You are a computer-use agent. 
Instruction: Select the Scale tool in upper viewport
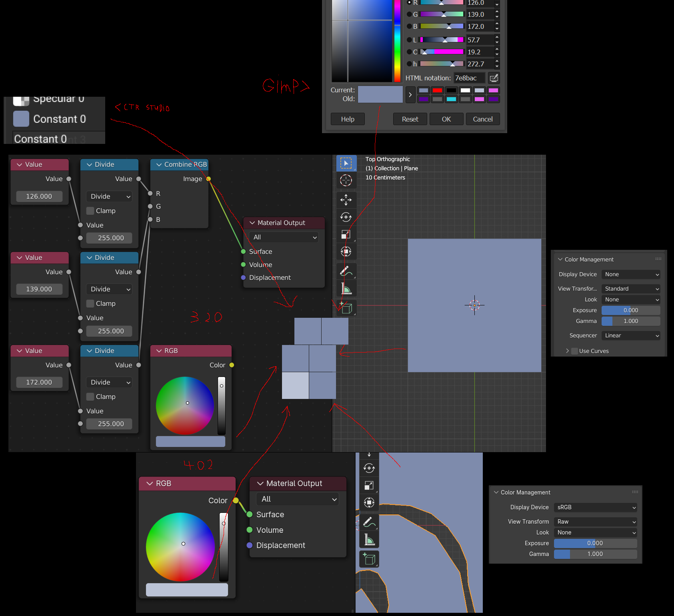[346, 234]
